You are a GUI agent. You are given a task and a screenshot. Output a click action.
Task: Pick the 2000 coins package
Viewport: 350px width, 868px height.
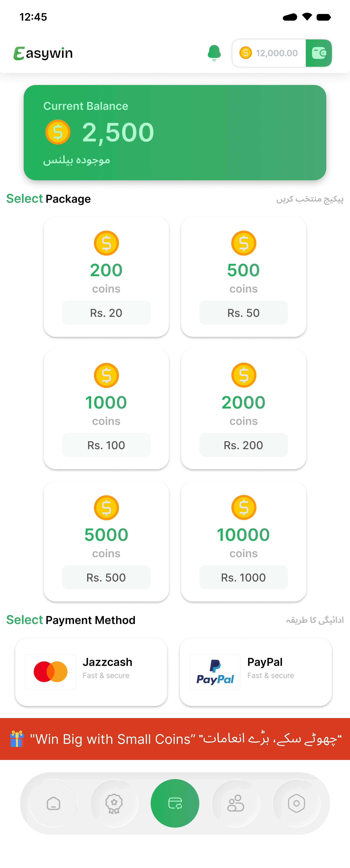[x=244, y=409]
